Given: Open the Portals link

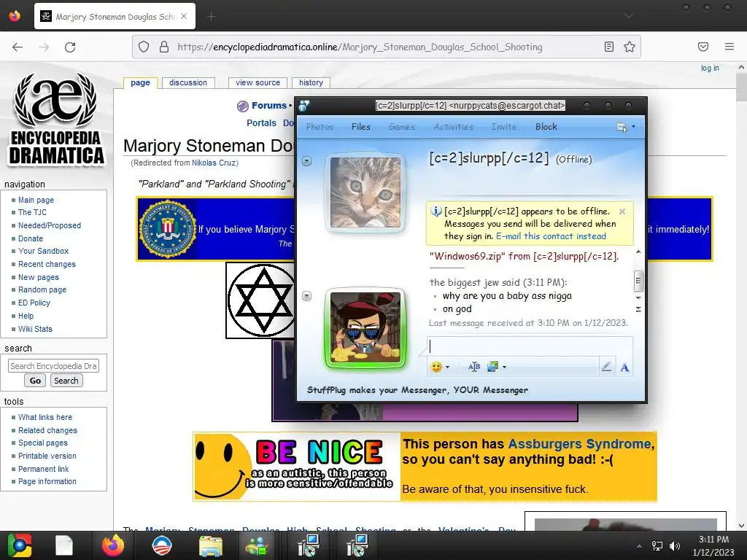Looking at the screenshot, I should (262, 122).
